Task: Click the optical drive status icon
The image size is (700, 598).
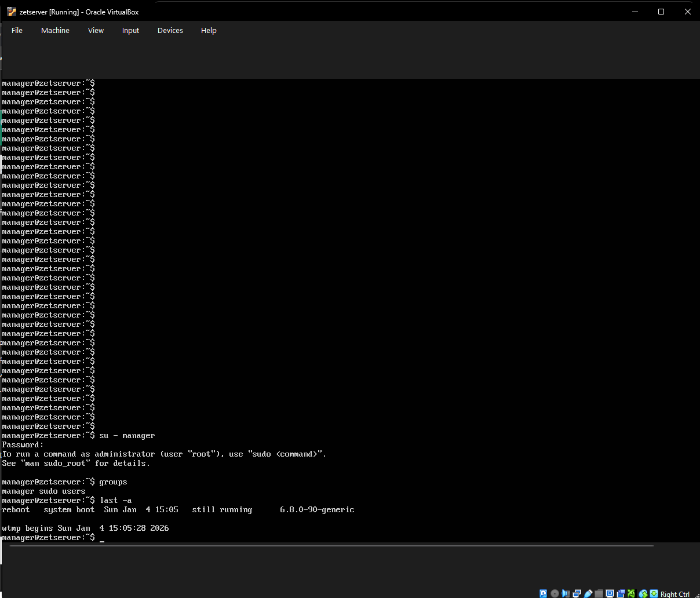Action: pos(555,593)
